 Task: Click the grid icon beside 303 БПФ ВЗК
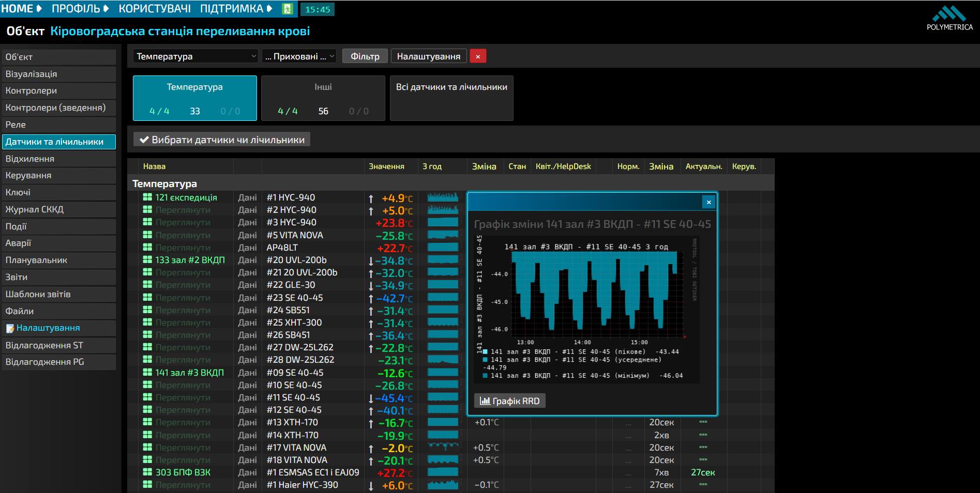click(x=147, y=472)
